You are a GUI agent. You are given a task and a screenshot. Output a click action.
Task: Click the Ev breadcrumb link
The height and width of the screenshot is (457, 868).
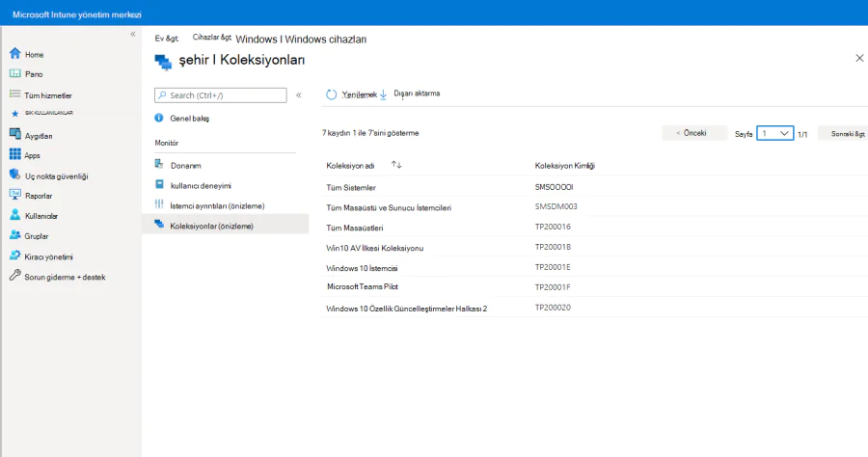coord(167,39)
